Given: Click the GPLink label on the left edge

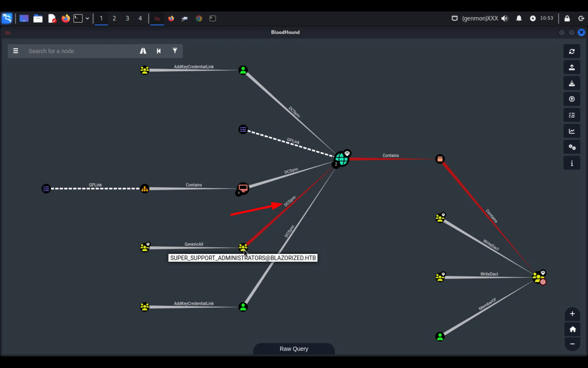Looking at the screenshot, I should click(x=95, y=185).
